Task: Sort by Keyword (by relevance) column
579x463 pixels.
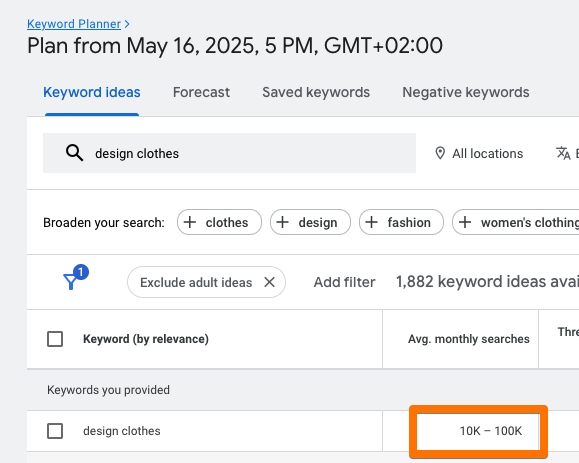Action: coord(145,339)
